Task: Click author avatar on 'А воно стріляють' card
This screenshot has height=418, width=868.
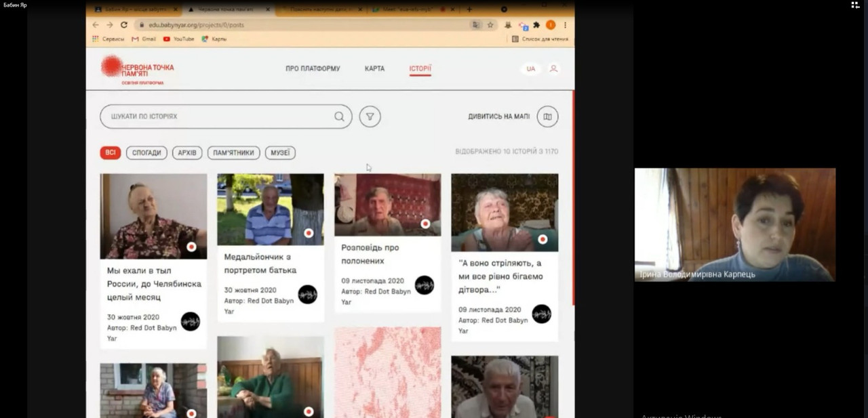Action: pyautogui.click(x=541, y=314)
